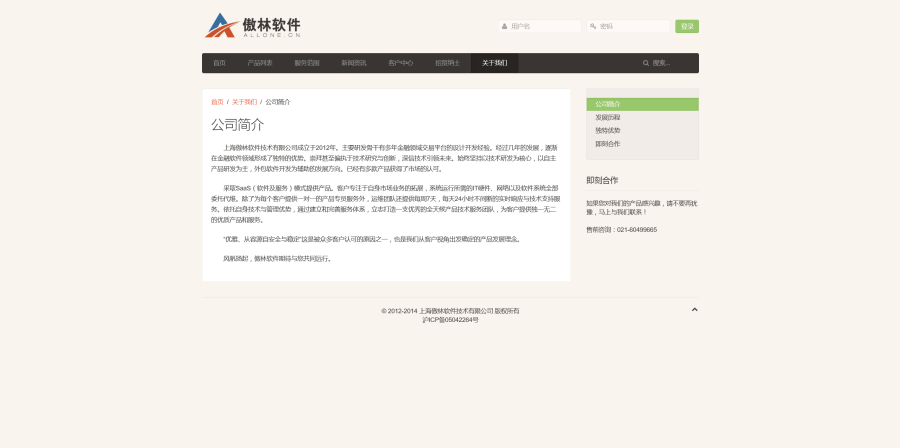Image resolution: width=900 pixels, height=448 pixels.
Task: Click the key icon in the 密码 field
Action: click(x=593, y=26)
